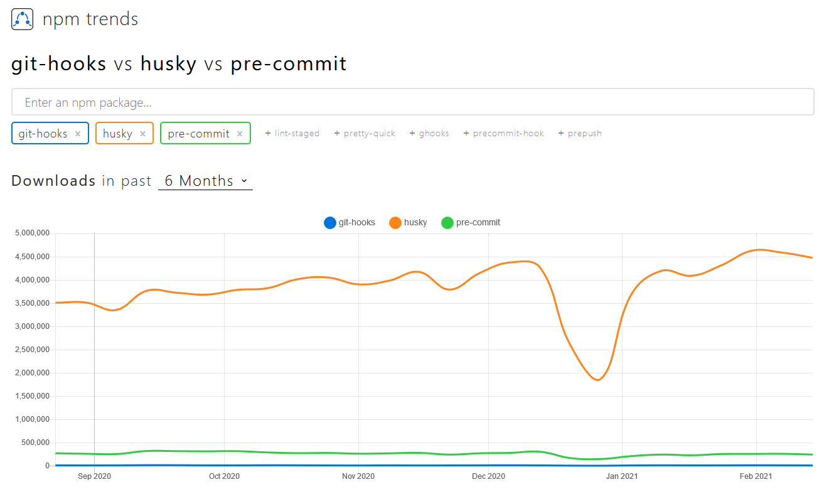Viewport: 834px width, 504px height.
Task: Remove husky package via its x icon
Action: [142, 134]
